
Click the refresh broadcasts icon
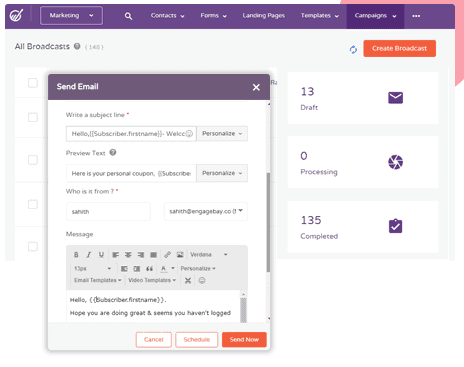[353, 50]
